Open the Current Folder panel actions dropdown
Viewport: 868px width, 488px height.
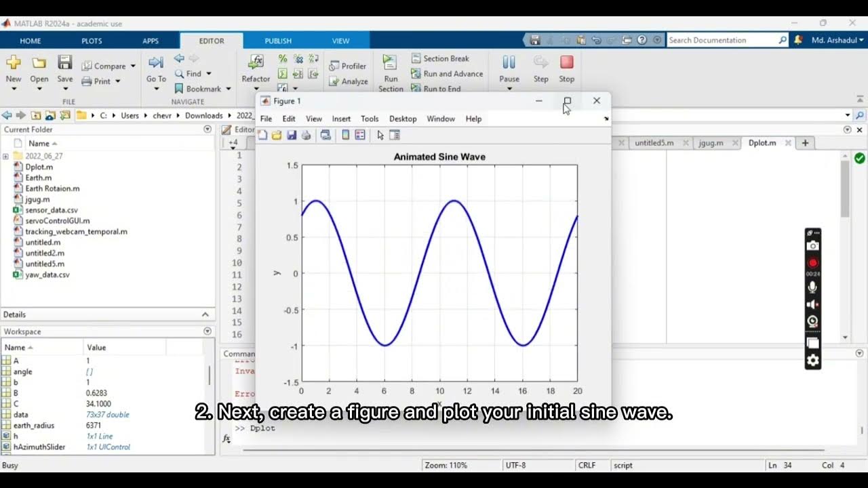point(208,129)
